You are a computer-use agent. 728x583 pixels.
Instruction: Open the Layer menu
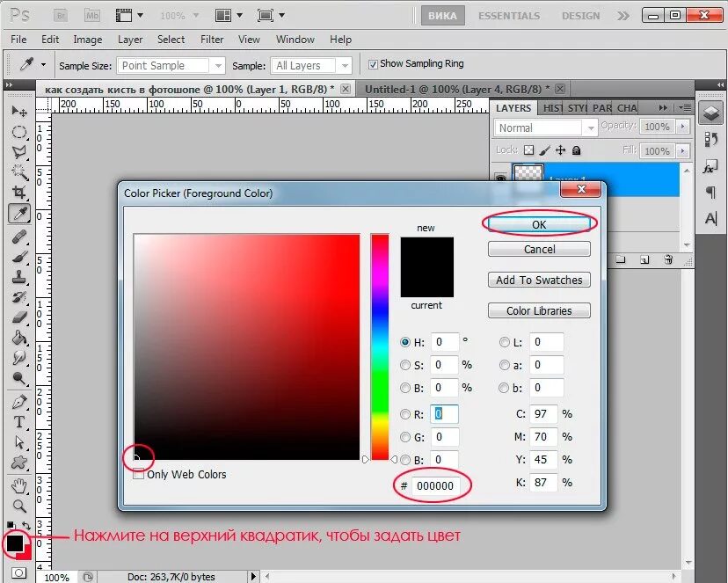[130, 40]
